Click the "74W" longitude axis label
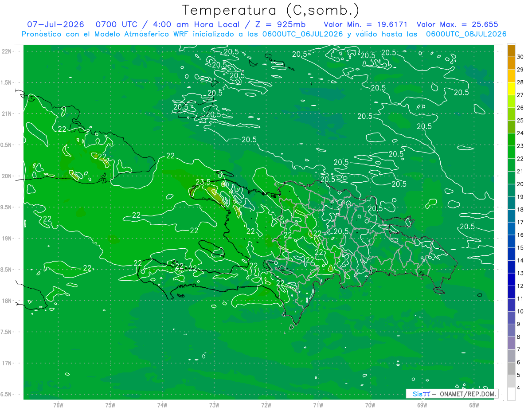This screenshot has width=532, height=411. [162, 405]
